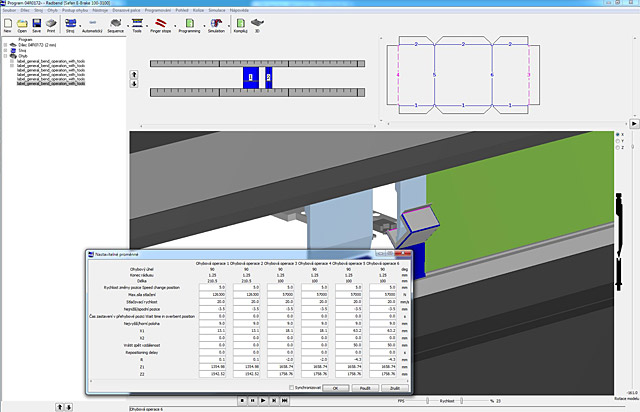Click the down arrow at bottom left
This screenshot has height=412, width=640.
point(69,407)
